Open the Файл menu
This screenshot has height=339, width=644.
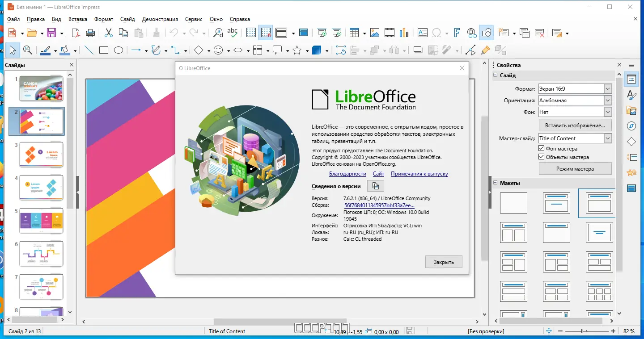[13, 19]
